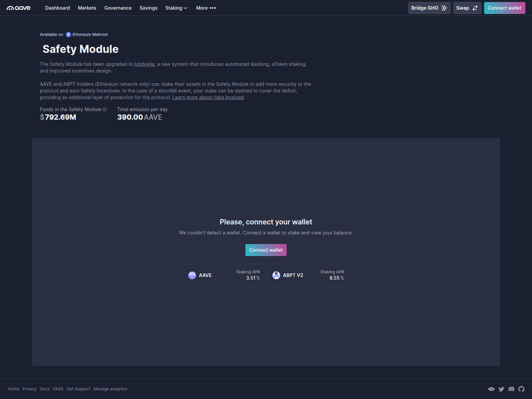
Task: Open the Umbrella link
Action: tap(144, 64)
